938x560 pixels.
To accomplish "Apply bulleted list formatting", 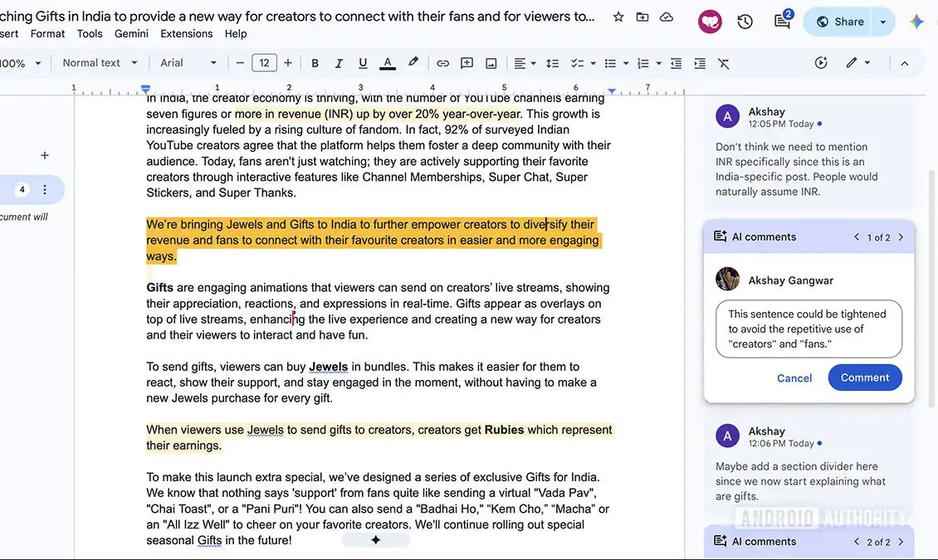I will (x=610, y=63).
